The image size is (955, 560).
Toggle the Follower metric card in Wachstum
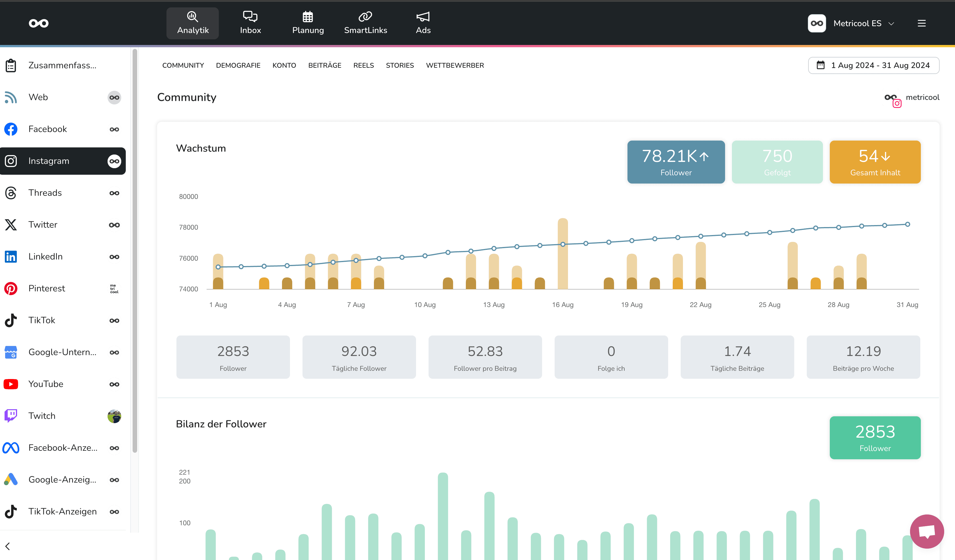click(676, 162)
